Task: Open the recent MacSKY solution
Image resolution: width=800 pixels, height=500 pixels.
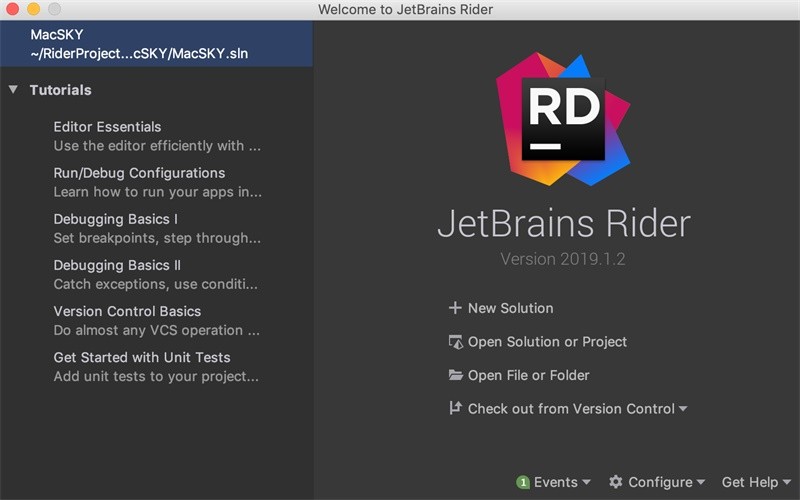Action: [156, 44]
